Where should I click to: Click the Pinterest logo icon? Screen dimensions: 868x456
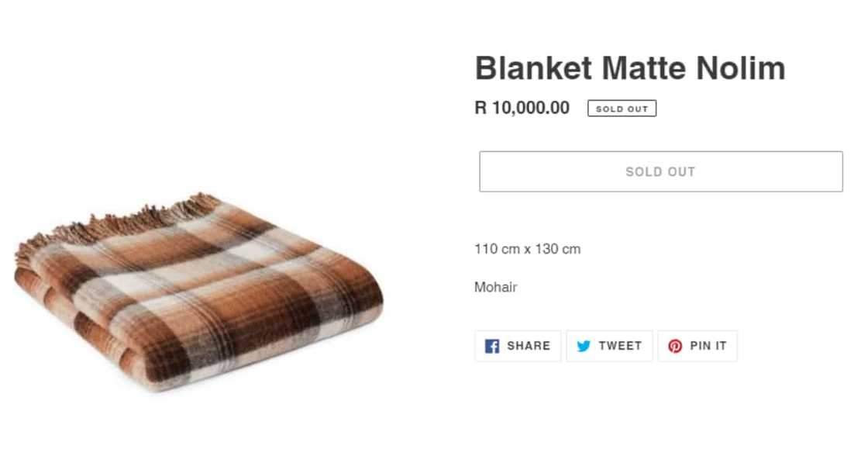tap(675, 346)
